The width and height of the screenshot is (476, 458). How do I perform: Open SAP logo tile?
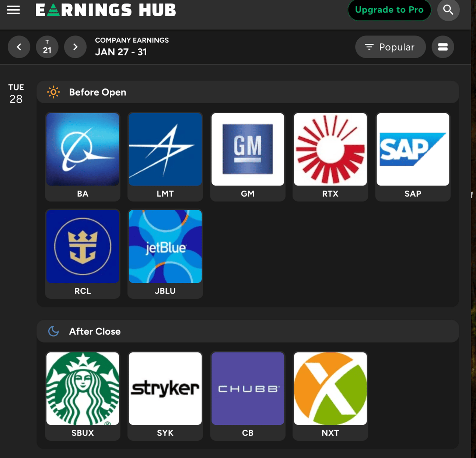coord(413,149)
